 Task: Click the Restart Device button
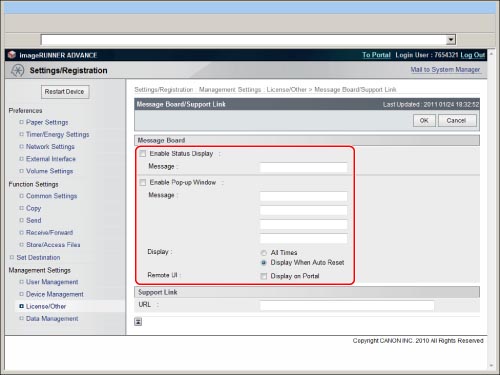coord(65,92)
